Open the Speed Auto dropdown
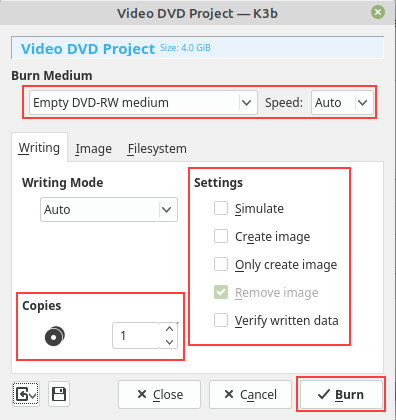 (342, 103)
